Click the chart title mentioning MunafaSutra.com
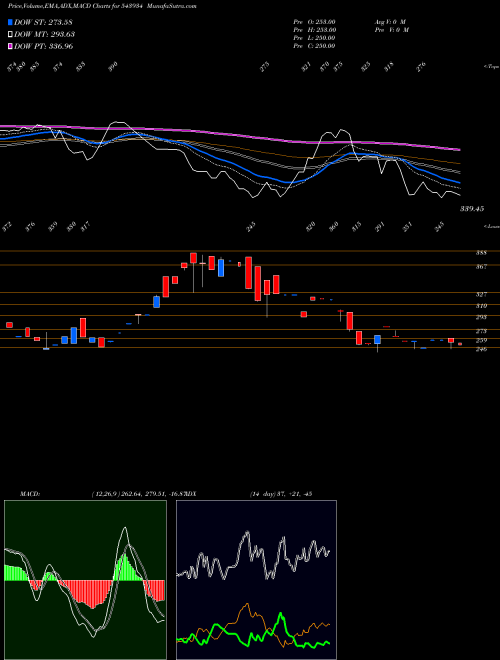This screenshot has width=500, height=660. pyautogui.click(x=102, y=6)
